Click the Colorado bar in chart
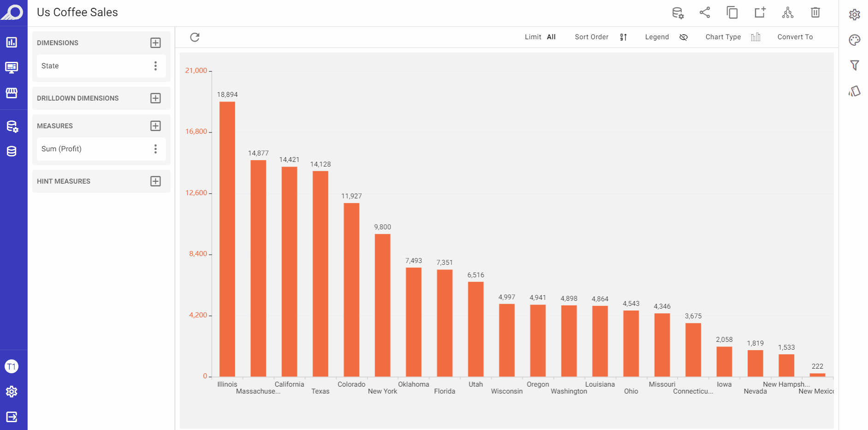Image resolution: width=868 pixels, height=430 pixels. [x=351, y=290]
